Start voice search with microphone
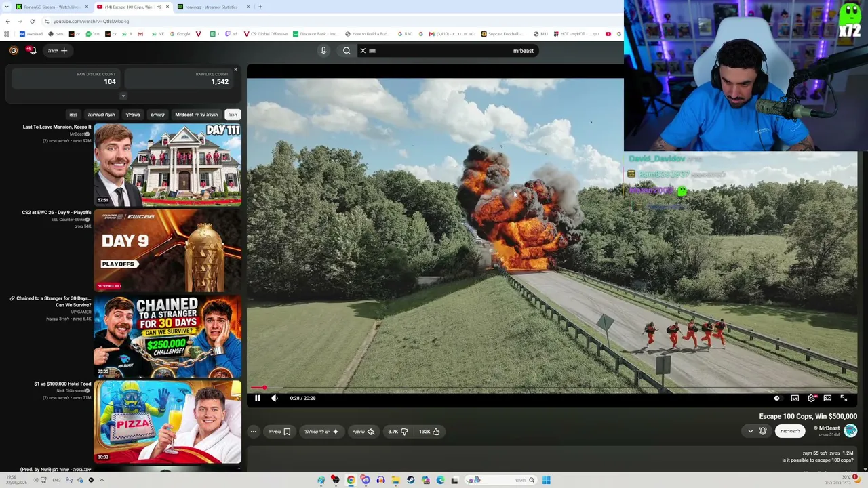 pos(323,51)
